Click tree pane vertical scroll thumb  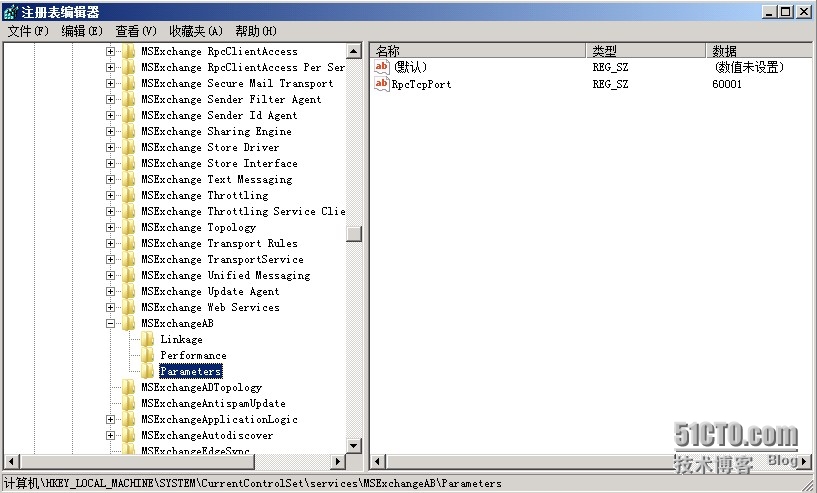pos(354,234)
